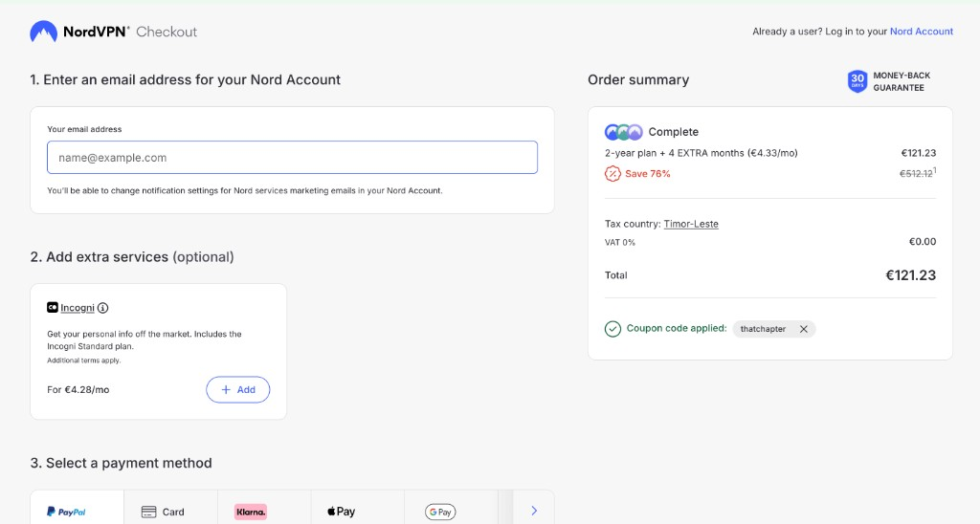The width and height of the screenshot is (980, 524).
Task: Choose the Klarna payment tab
Action: point(264,508)
